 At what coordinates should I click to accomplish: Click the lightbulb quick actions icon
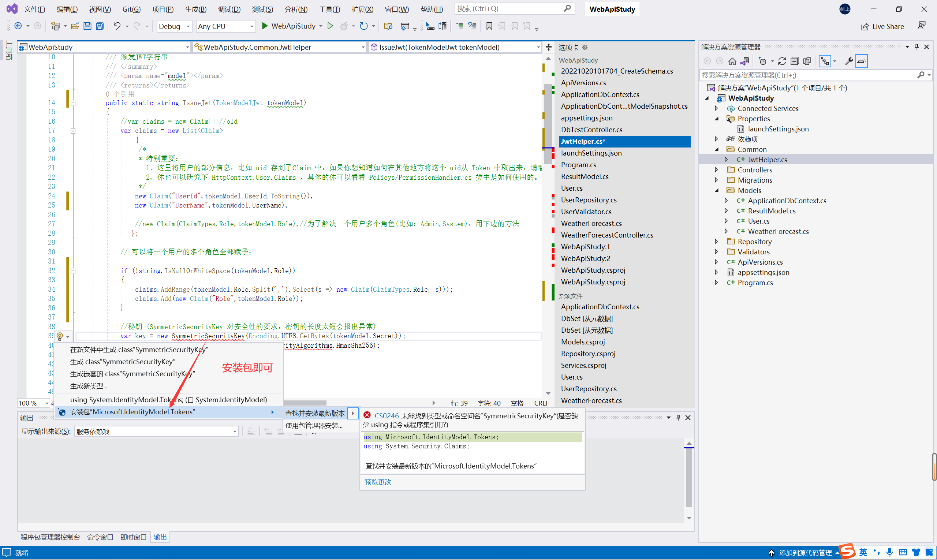(60, 336)
